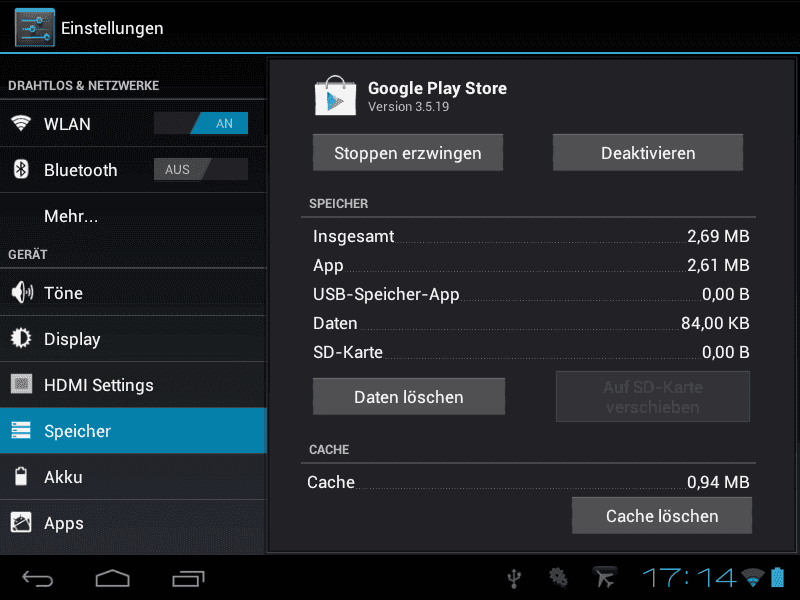Screen dimensions: 800x600
Task: Tap the Töne speaker icon
Action: click(22, 292)
